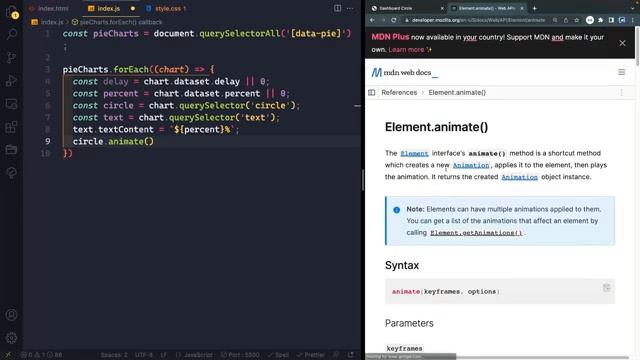Screen dimensions: 640x360
Task: Click the unsaved dot on the index.js tab
Action: point(133,8)
